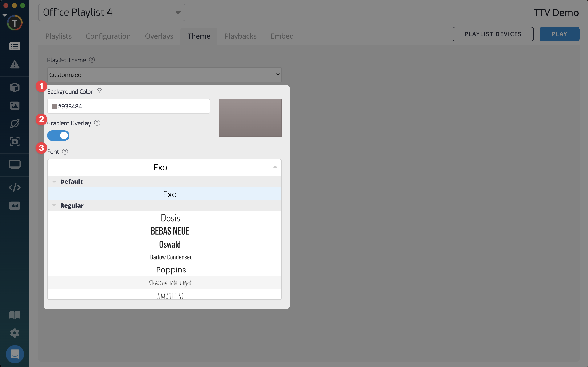Click the Ad sidebar icon
This screenshot has width=588, height=367.
point(15,206)
